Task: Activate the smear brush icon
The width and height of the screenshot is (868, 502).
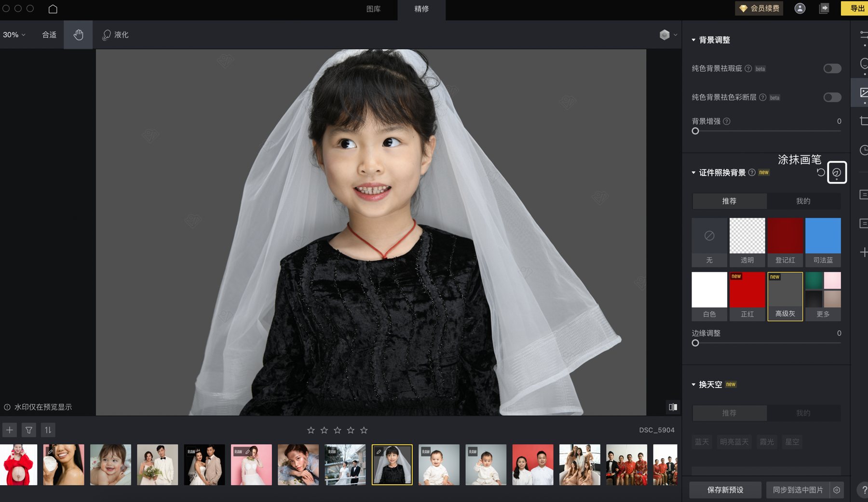Action: pyautogui.click(x=837, y=172)
